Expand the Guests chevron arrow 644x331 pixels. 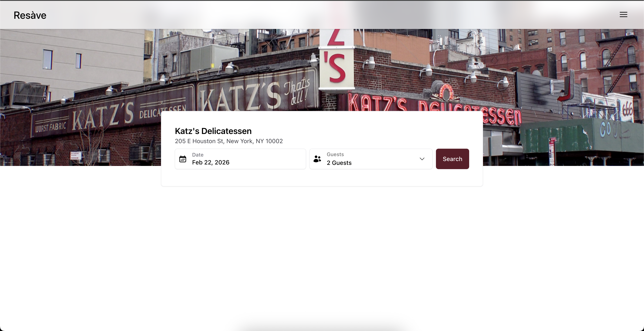422,159
